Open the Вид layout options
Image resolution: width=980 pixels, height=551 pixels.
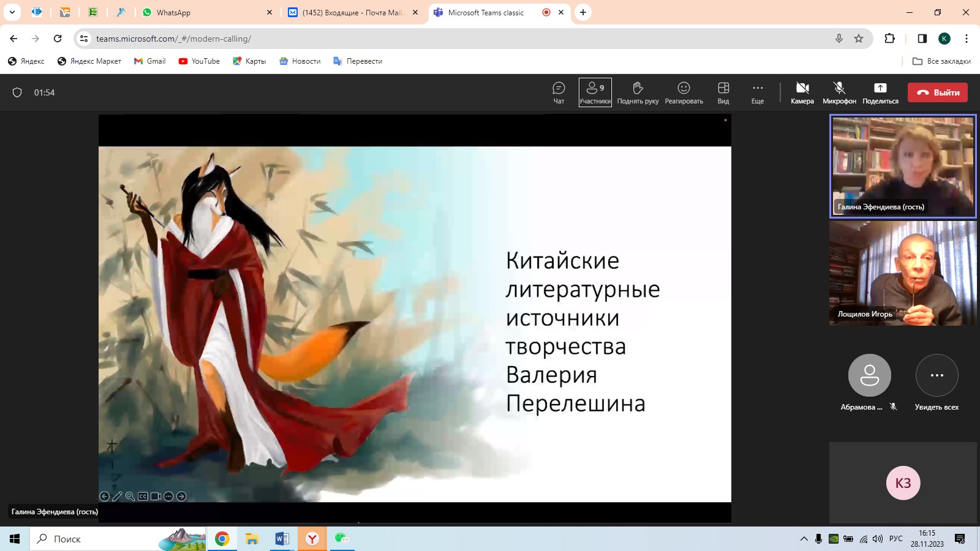pos(723,92)
